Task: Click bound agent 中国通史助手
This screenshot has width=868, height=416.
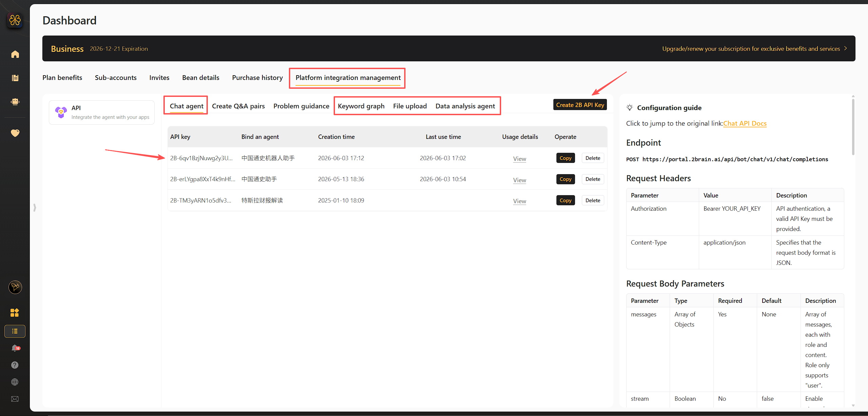Action: pyautogui.click(x=259, y=179)
